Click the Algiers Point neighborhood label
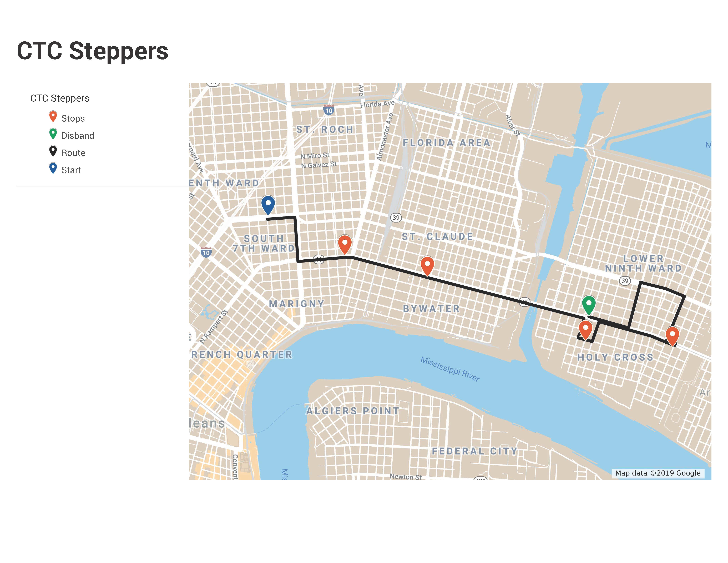The image size is (728, 563). [353, 411]
